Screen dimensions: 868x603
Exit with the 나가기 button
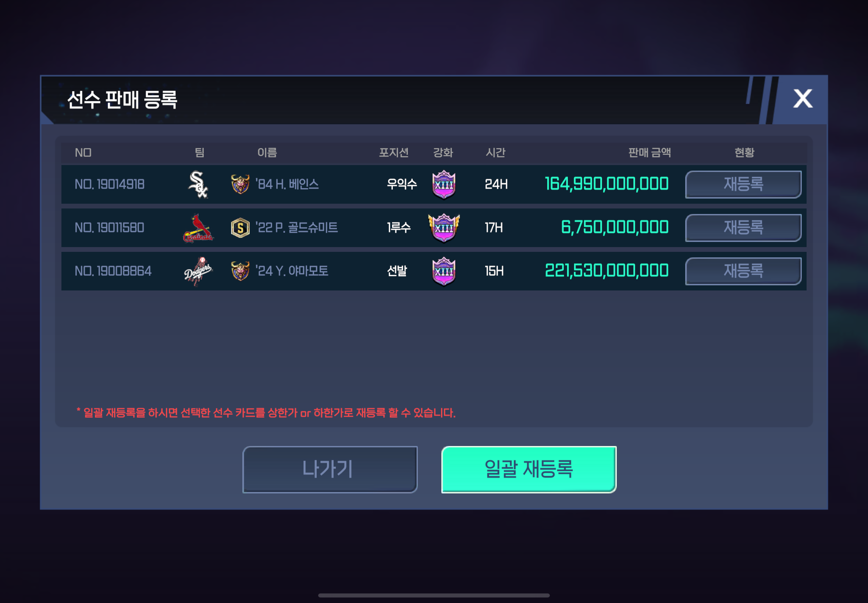[x=330, y=469]
